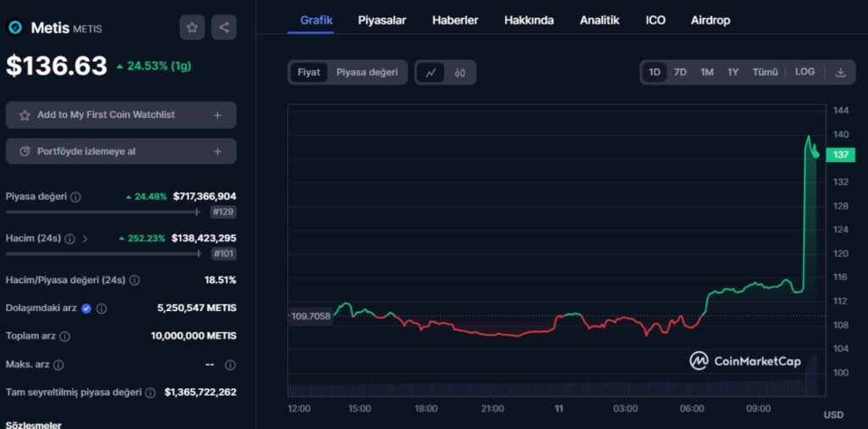
Task: Click the 5,250,547 METIS value
Action: click(x=197, y=309)
